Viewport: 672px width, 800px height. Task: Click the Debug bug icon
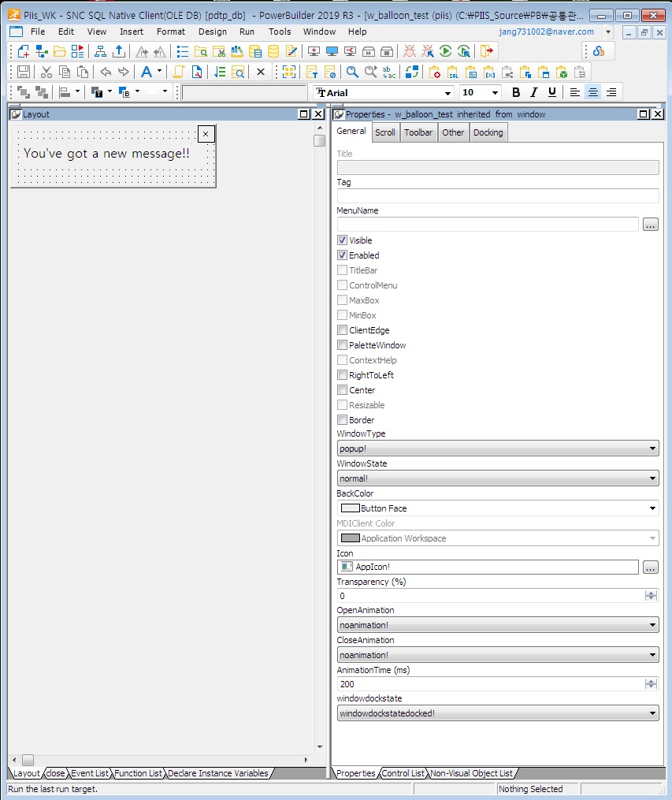click(x=410, y=51)
